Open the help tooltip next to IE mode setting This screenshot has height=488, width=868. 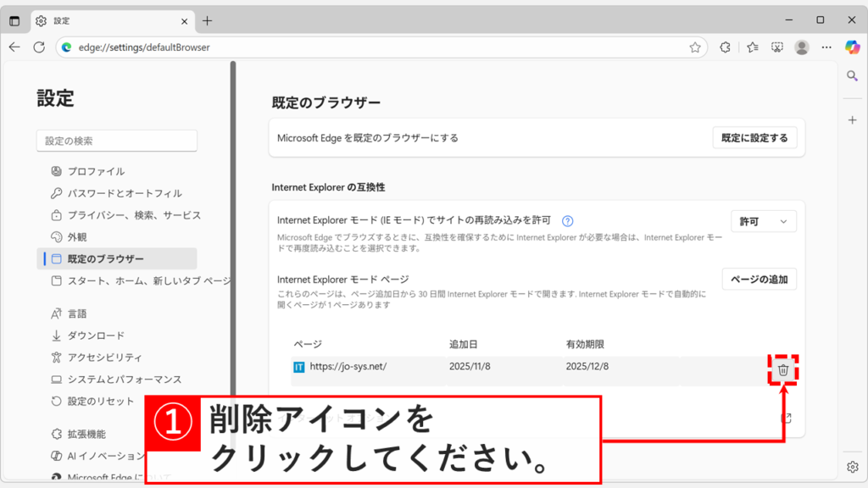pos(567,220)
